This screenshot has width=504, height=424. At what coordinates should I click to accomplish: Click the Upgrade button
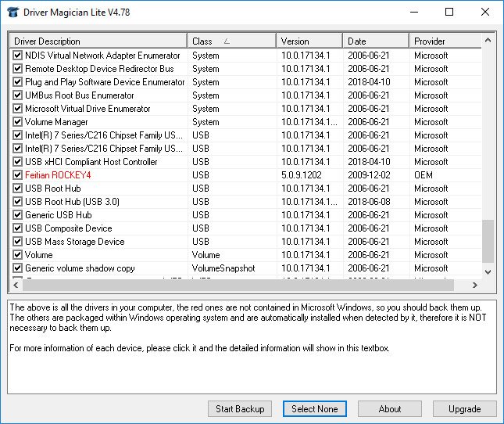pyautogui.click(x=464, y=408)
